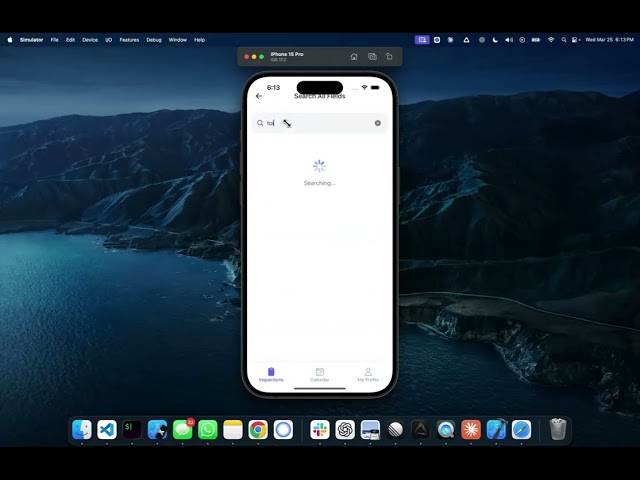Open Terminal from the Dock
This screenshot has width=640, height=480.
[x=132, y=429]
